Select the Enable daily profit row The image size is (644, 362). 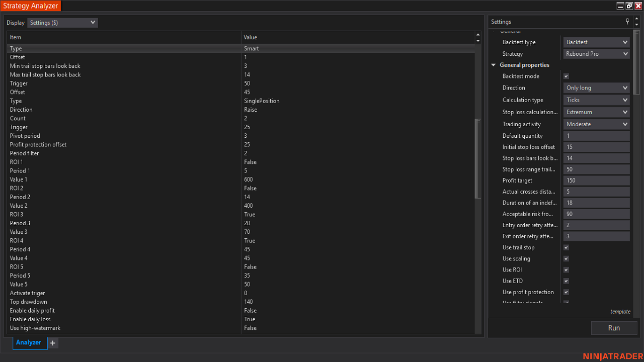point(241,311)
